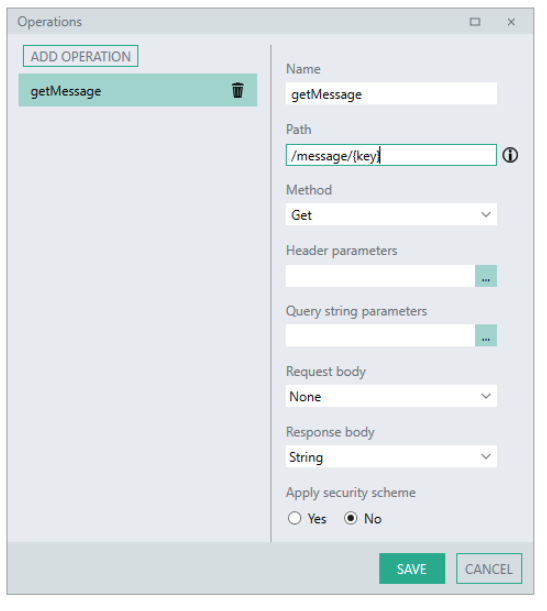Open the Request body dropdown

391,396
